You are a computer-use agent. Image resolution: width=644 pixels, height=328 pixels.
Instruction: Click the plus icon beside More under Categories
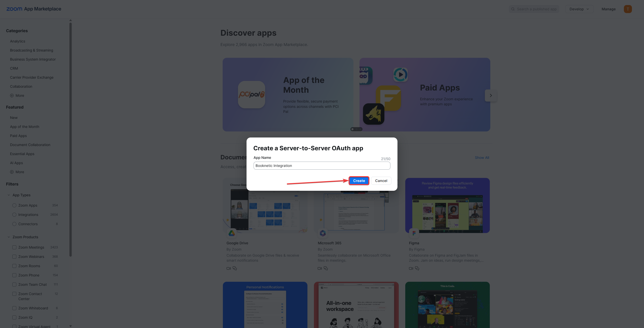click(12, 96)
